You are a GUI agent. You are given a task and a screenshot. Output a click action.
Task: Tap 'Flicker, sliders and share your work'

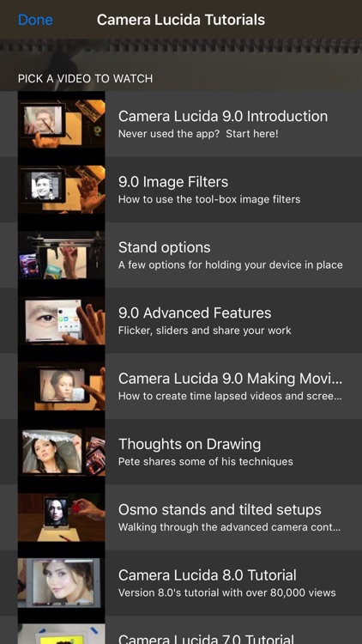[205, 331]
